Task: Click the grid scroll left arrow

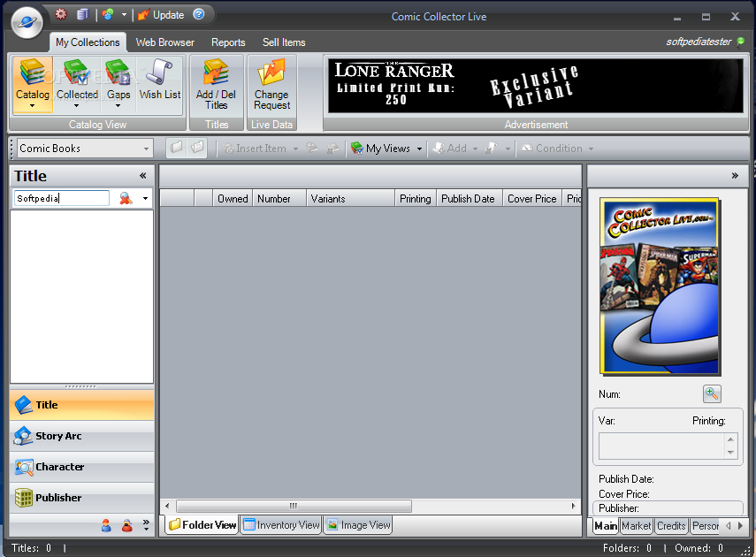Action: pyautogui.click(x=167, y=506)
